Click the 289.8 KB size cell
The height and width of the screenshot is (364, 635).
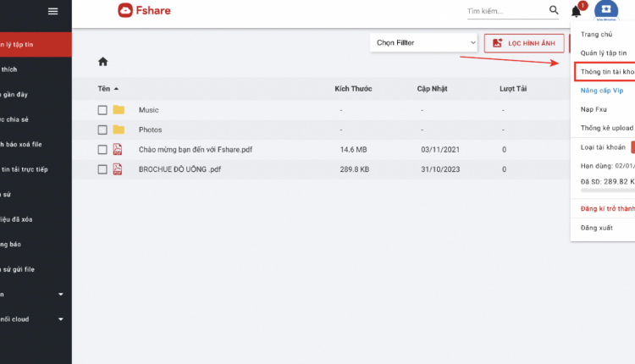[355, 169]
